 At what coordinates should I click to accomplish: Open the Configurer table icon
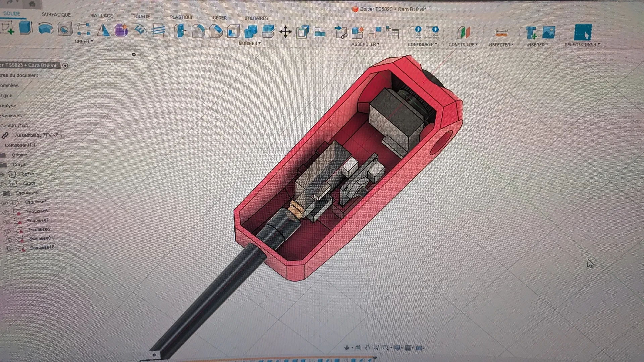(432, 33)
